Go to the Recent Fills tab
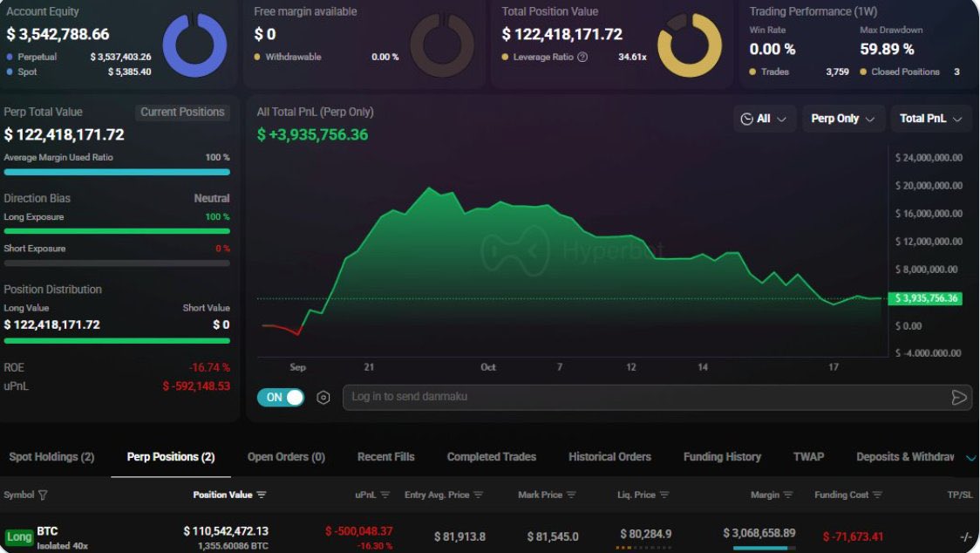This screenshot has width=980, height=553. click(x=385, y=457)
